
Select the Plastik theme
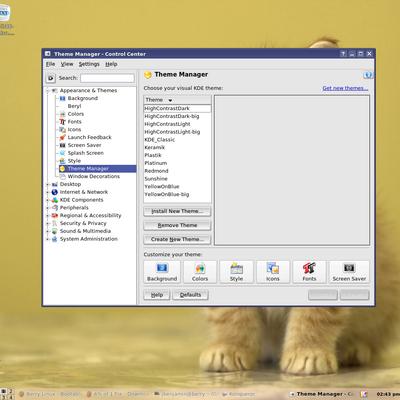click(x=177, y=155)
